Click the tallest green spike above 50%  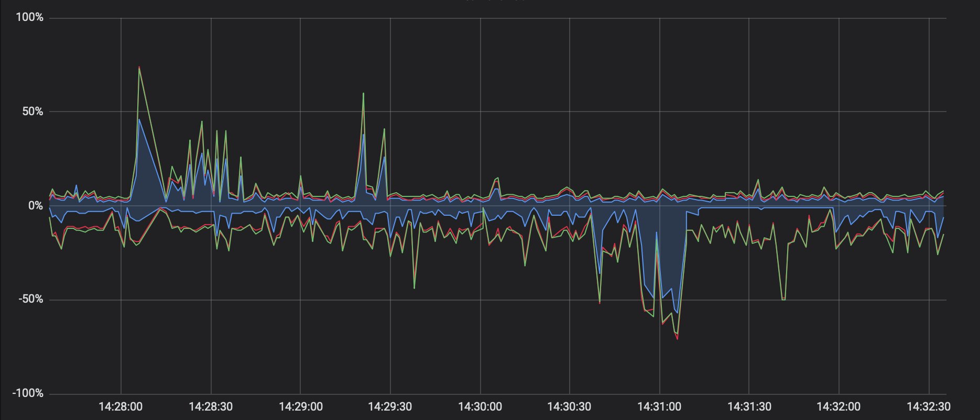tap(139, 68)
